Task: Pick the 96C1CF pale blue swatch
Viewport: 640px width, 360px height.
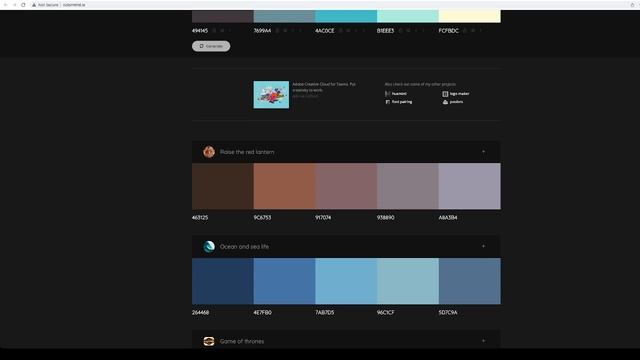Action: pyautogui.click(x=408, y=281)
